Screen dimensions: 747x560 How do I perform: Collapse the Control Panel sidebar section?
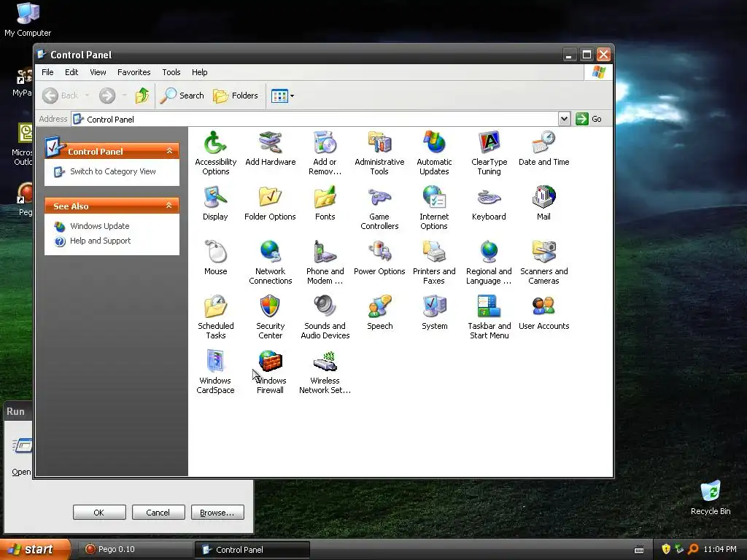[x=169, y=150]
